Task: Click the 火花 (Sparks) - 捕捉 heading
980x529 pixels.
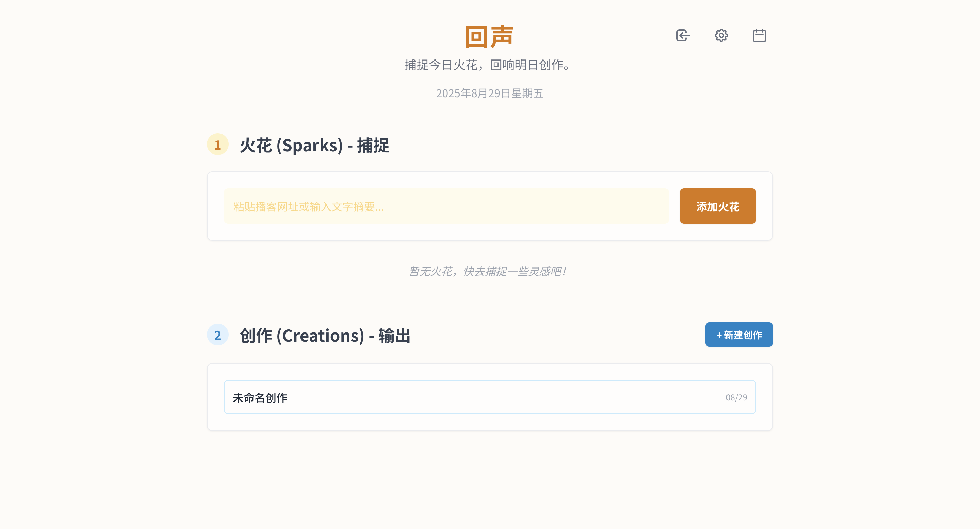Action: [314, 145]
